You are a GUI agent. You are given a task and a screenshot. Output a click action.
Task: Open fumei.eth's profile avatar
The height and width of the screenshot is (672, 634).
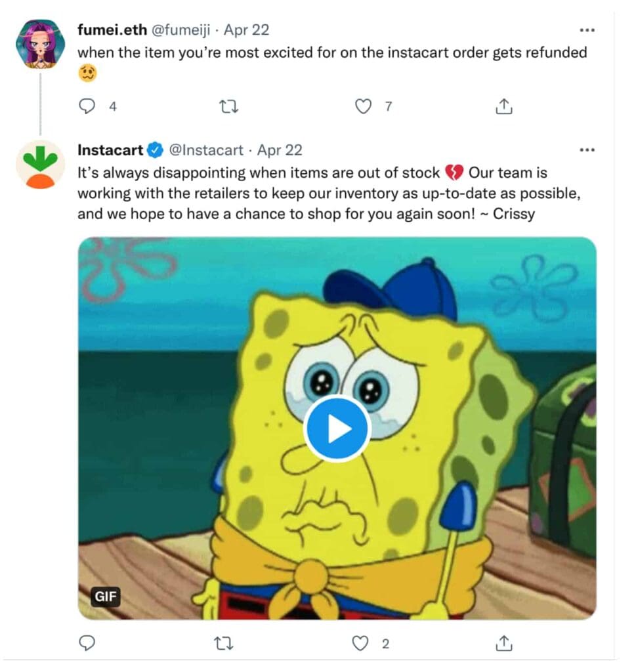40,43
